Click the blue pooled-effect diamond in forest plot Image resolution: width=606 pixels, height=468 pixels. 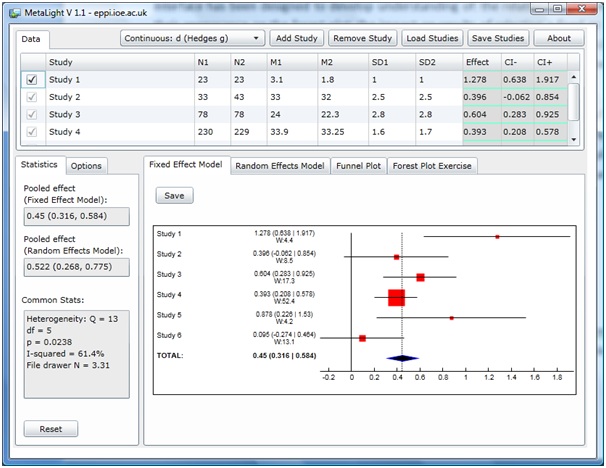click(402, 357)
